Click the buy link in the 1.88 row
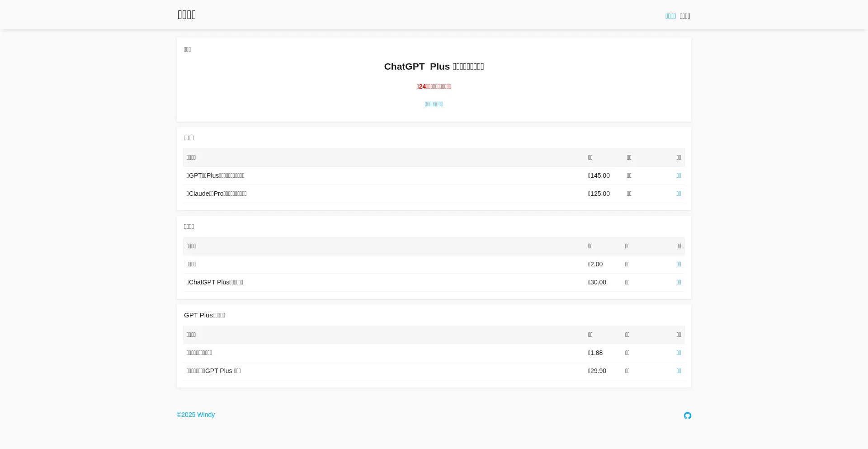 click(x=679, y=353)
